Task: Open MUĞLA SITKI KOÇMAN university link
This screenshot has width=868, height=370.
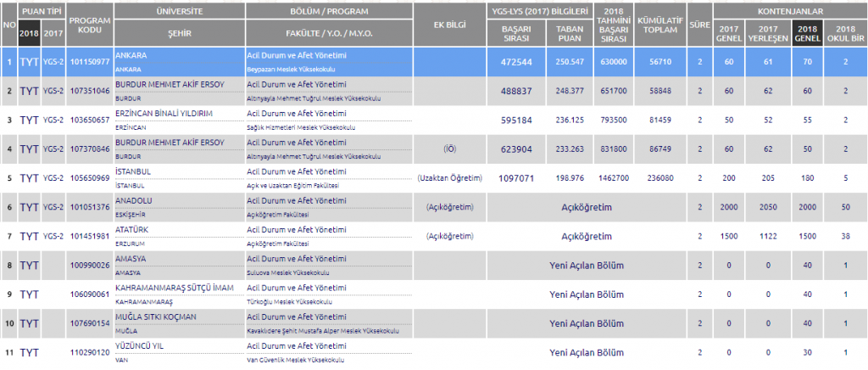Action: (x=155, y=317)
